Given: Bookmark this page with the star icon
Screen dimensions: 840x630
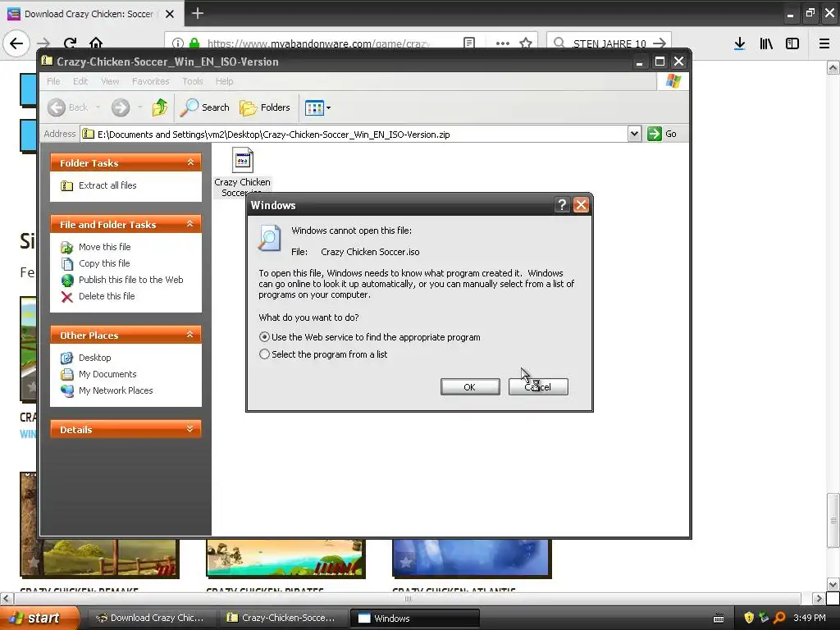Looking at the screenshot, I should [x=526, y=43].
